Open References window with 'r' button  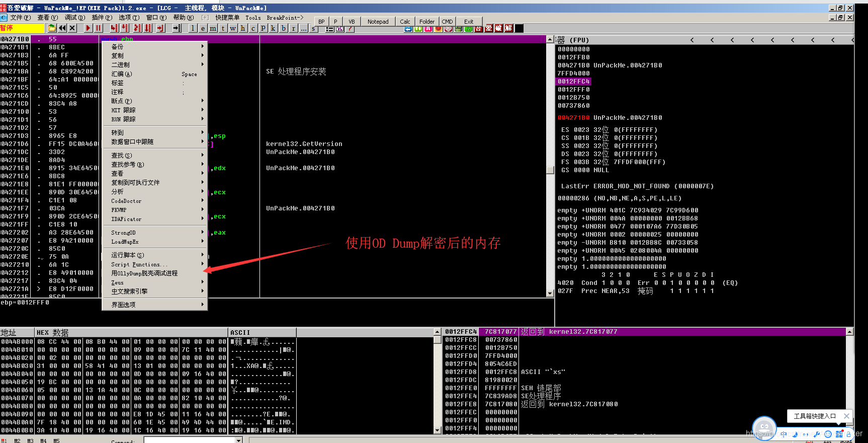click(x=294, y=28)
